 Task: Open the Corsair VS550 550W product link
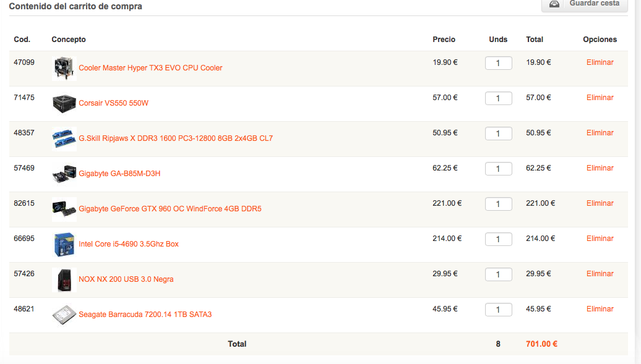113,103
